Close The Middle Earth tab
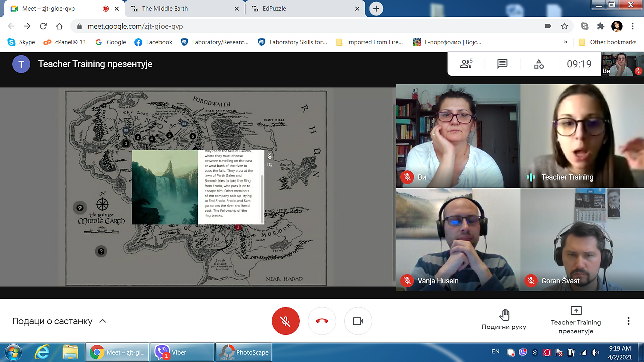The width and height of the screenshot is (644, 362). (x=236, y=9)
